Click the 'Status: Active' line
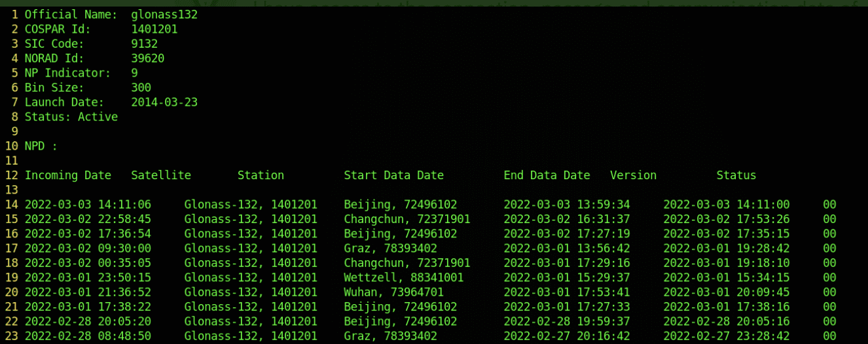 [71, 117]
